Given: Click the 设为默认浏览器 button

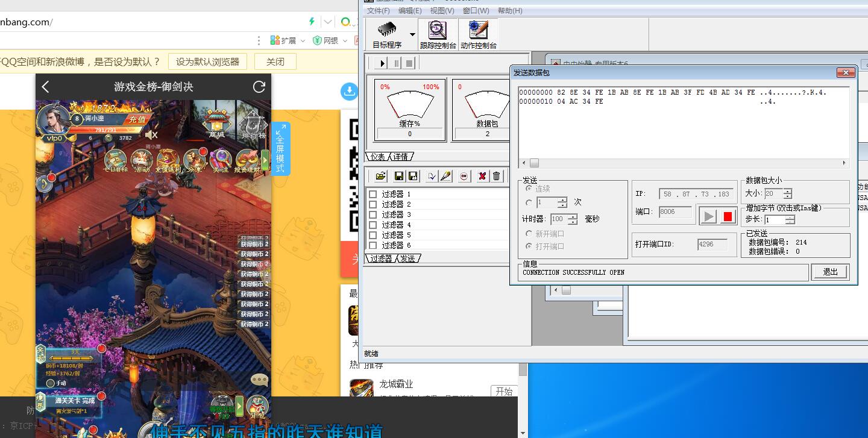Looking at the screenshot, I should (208, 61).
